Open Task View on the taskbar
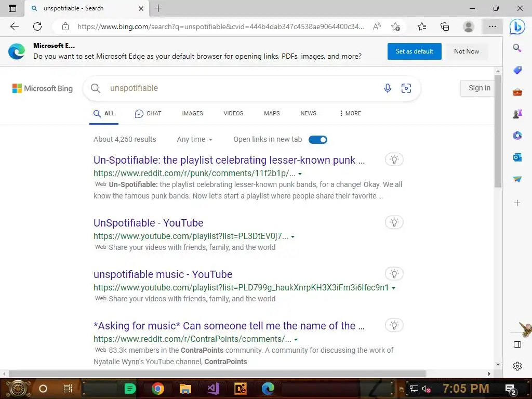This screenshot has height=399, width=532. click(x=68, y=389)
